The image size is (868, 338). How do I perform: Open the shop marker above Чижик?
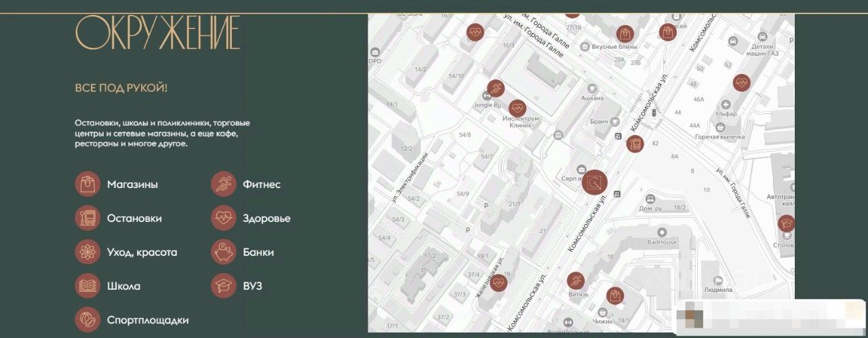tap(615, 295)
